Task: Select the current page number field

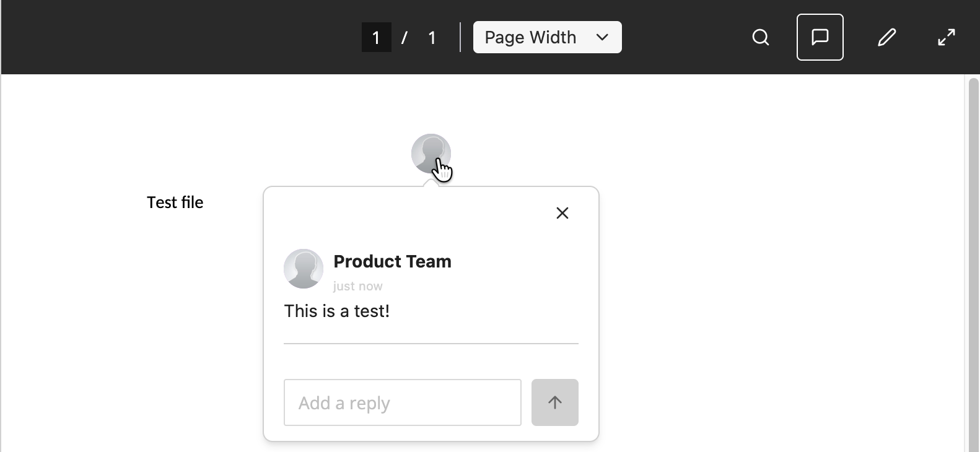Action: (x=377, y=37)
